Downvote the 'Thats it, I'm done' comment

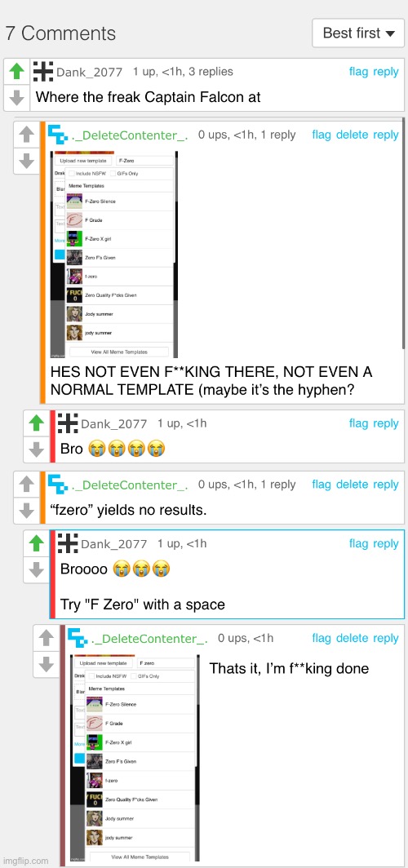[x=47, y=664]
